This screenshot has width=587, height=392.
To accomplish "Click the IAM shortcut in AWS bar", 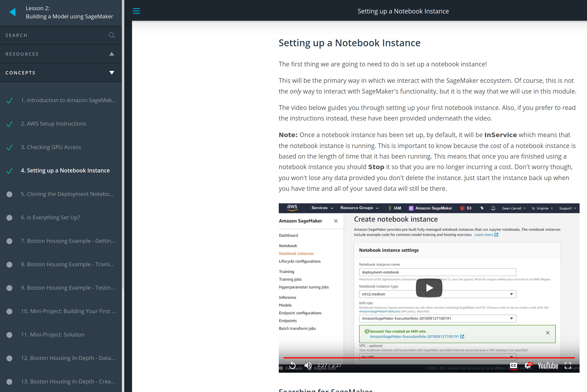I will (x=395, y=208).
